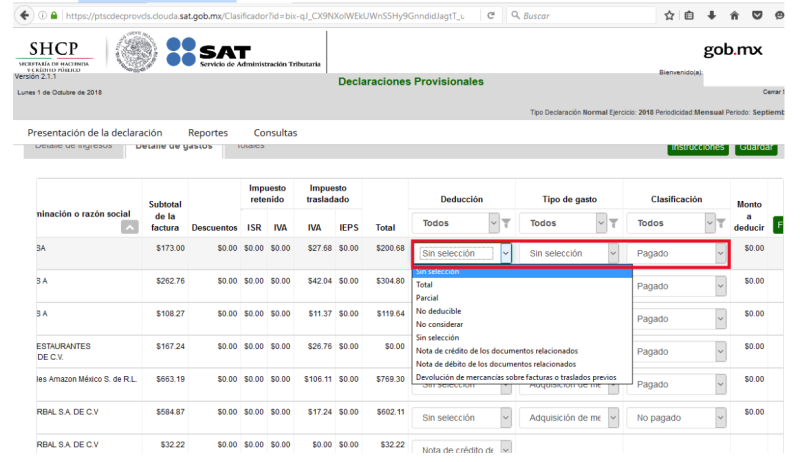Screen dimensions: 800x462
Task: Open the Reportes menu
Action: (208, 133)
